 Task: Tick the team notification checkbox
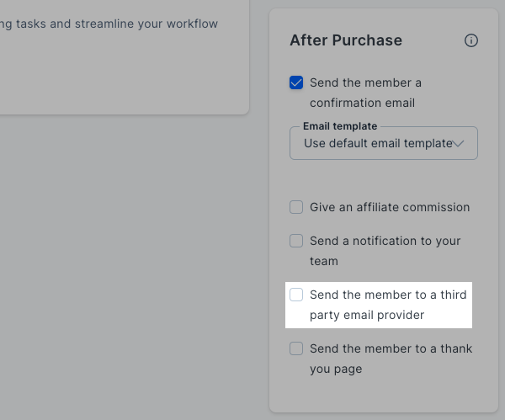pos(296,241)
